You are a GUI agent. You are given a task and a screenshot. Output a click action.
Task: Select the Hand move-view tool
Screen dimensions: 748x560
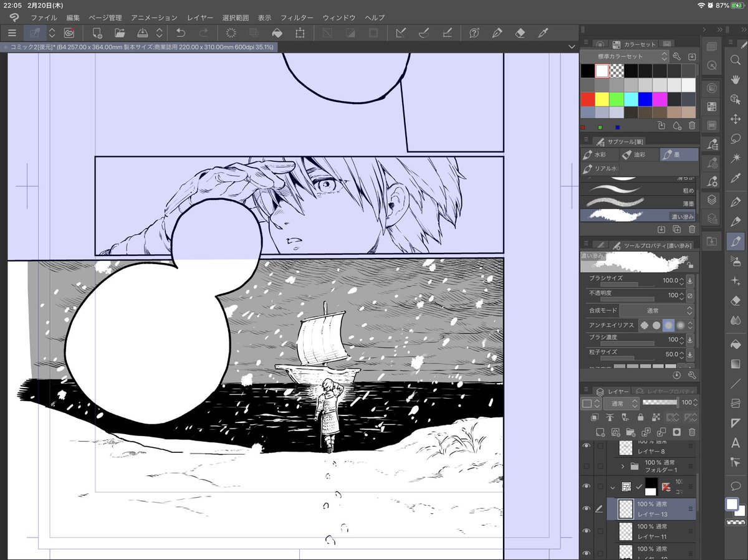(x=735, y=79)
